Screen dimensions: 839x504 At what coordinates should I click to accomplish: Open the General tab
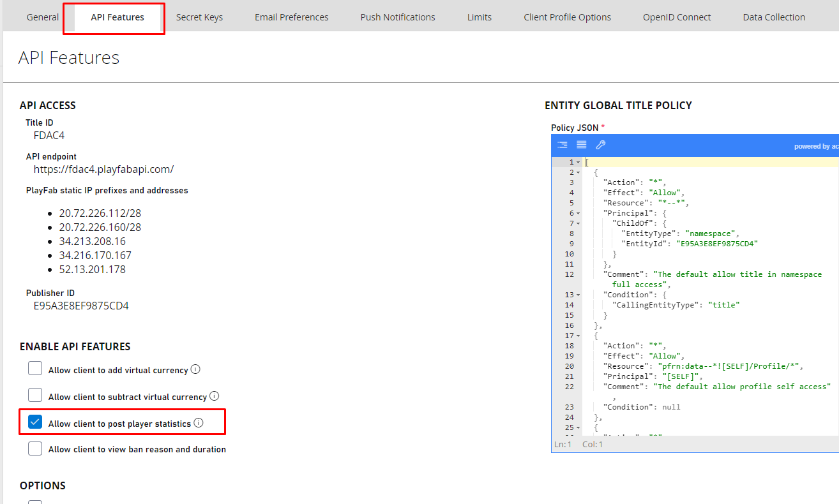[x=43, y=17]
